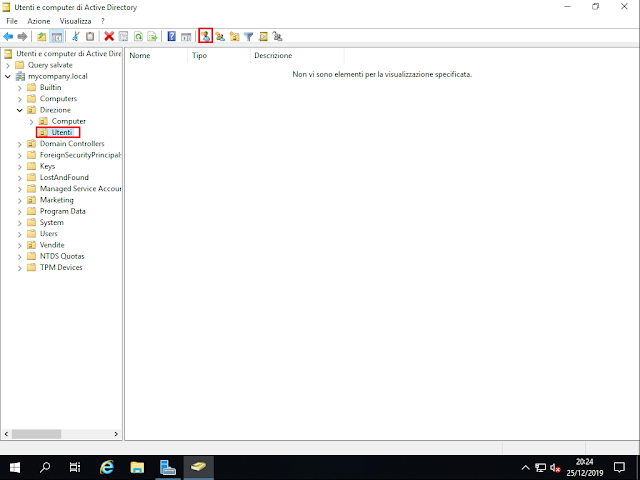The width and height of the screenshot is (640, 480).
Task: Click the Paste clipboard icon
Action: pyautogui.click(x=90, y=37)
